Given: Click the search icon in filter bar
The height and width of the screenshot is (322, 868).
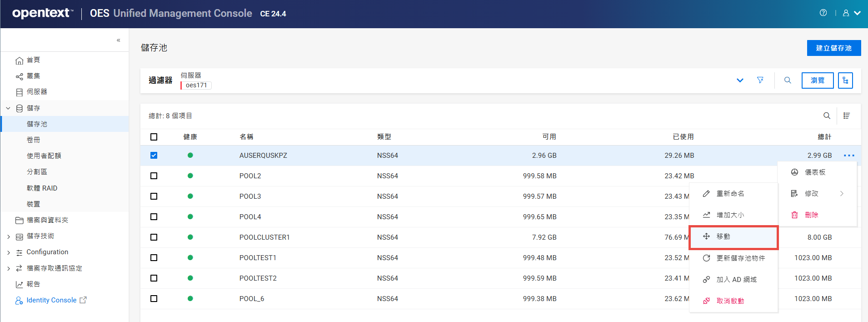Looking at the screenshot, I should 788,80.
